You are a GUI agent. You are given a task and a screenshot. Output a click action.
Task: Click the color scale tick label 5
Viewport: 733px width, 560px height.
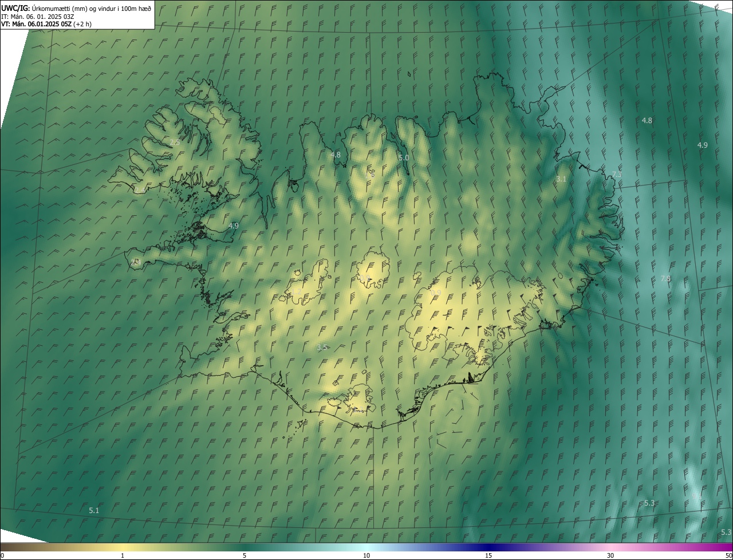pyautogui.click(x=245, y=555)
